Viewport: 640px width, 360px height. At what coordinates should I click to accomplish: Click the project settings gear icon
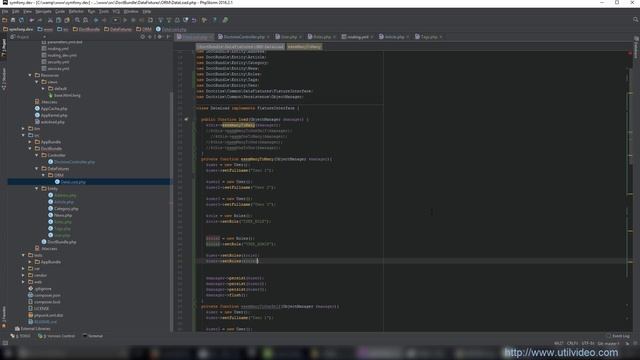(160, 37)
